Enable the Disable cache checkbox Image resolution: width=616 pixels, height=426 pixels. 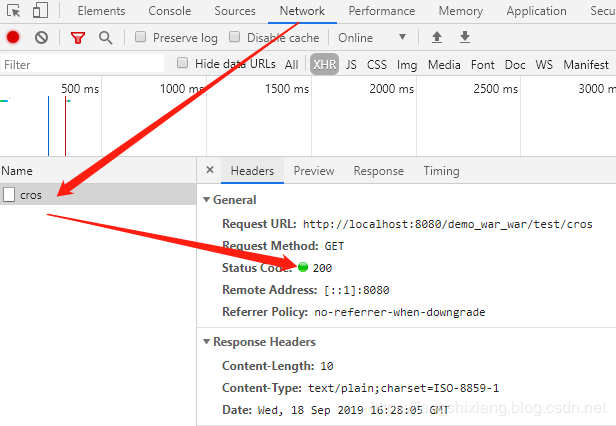234,37
